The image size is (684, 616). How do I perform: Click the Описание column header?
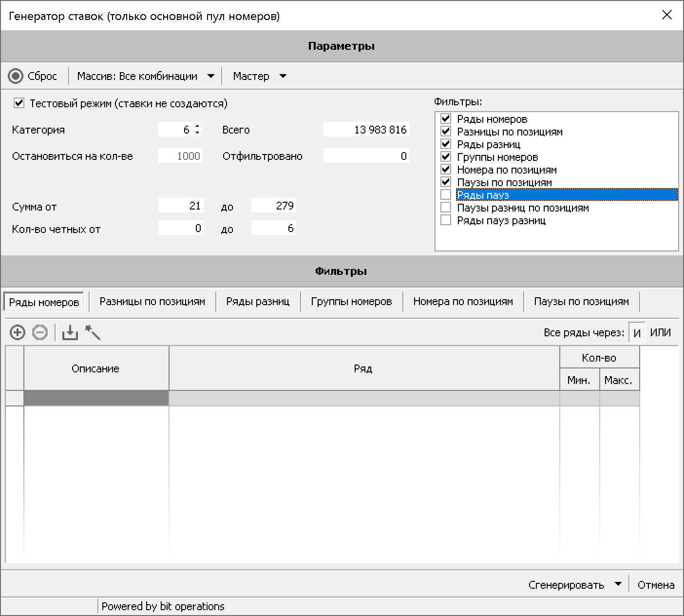[x=96, y=368]
